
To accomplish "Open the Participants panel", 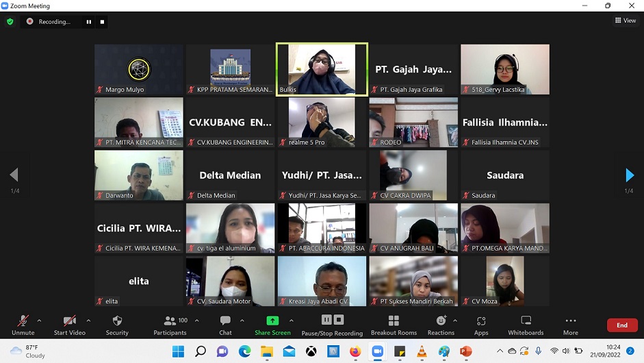I will pos(170,325).
